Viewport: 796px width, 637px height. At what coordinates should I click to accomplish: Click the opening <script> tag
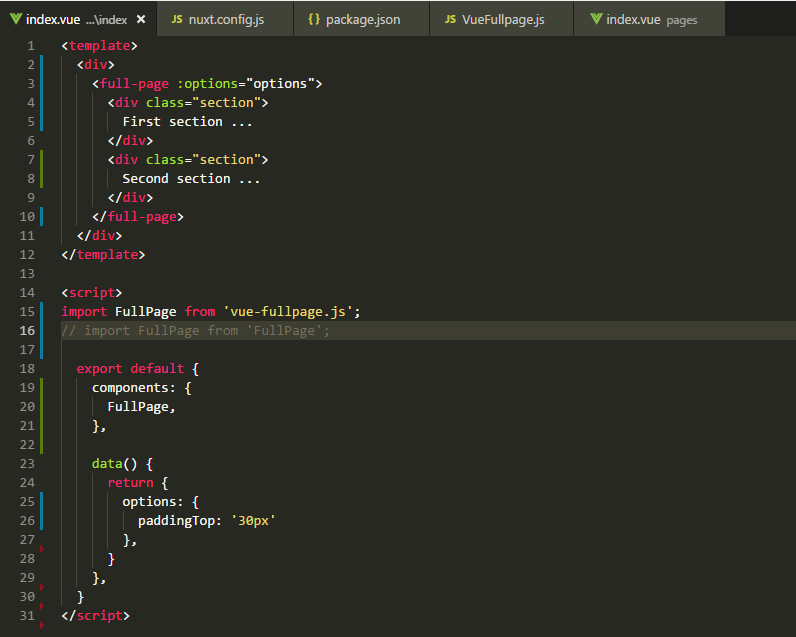(91, 293)
